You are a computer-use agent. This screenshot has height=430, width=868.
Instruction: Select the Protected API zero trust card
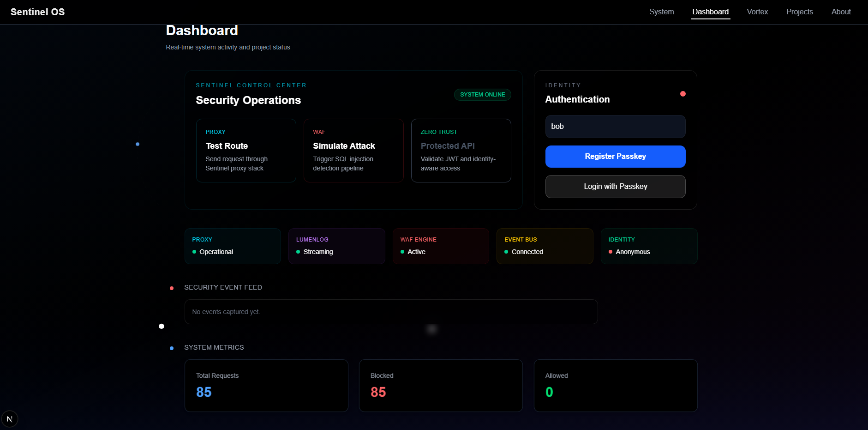461,151
